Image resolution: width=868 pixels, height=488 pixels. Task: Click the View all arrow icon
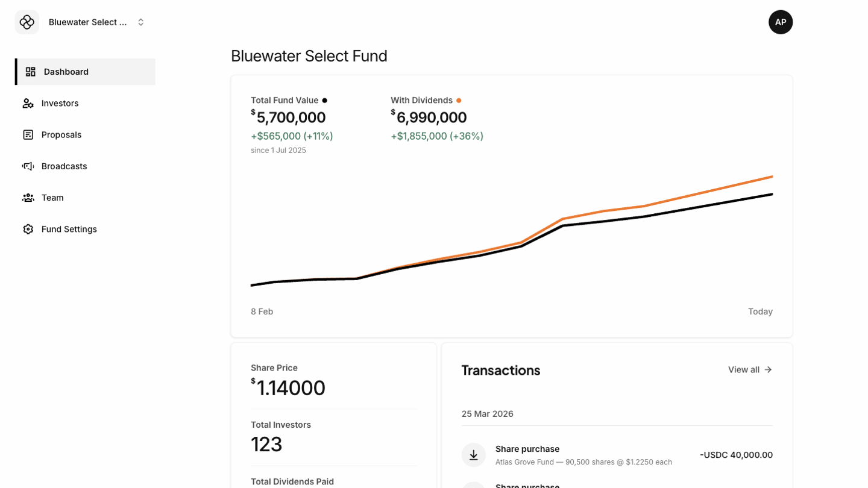point(768,369)
